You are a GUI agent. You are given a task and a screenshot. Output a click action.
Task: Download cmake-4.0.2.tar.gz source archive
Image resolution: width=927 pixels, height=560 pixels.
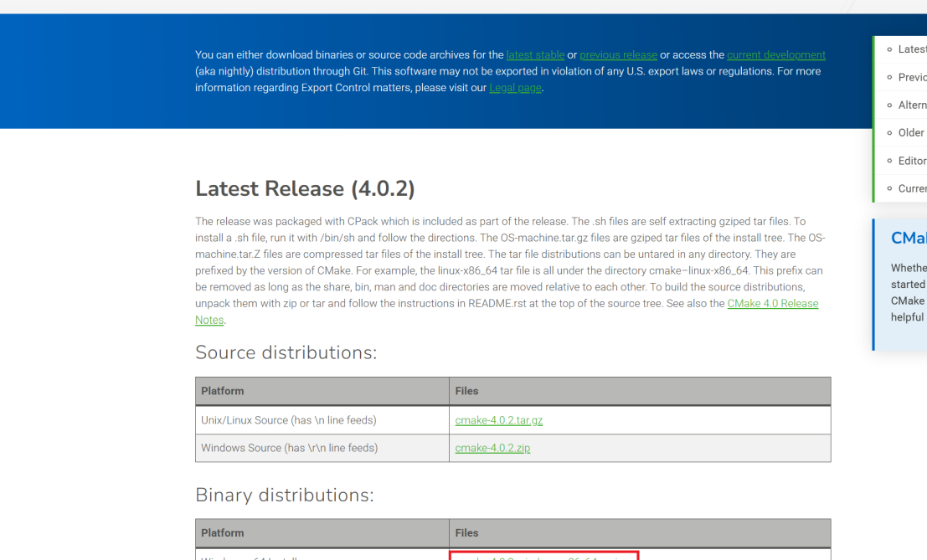499,420
